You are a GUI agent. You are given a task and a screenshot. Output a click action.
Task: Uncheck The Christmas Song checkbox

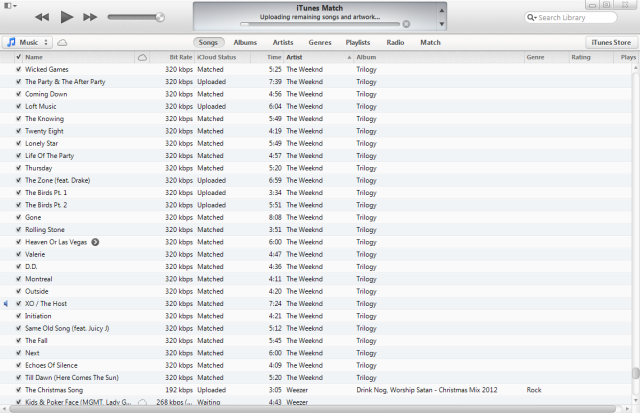tap(18, 390)
